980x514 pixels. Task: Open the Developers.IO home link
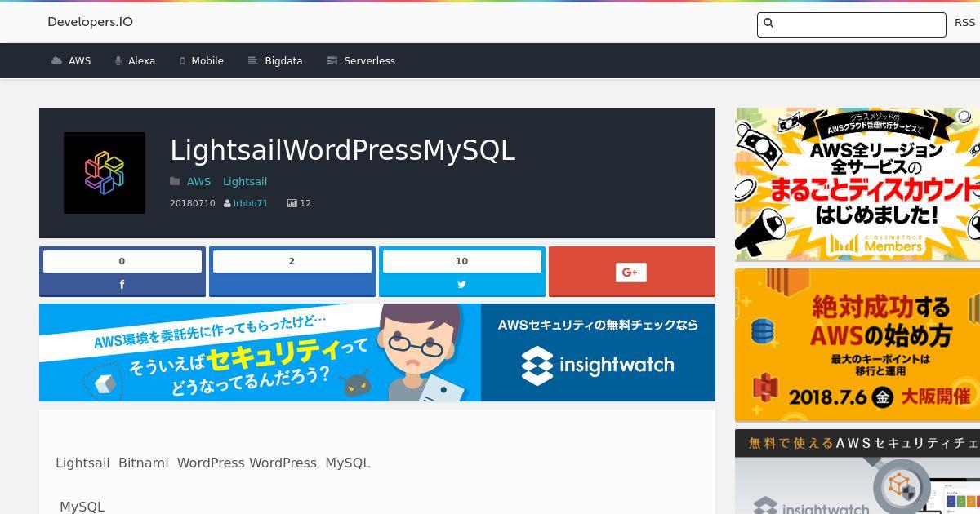(x=90, y=22)
